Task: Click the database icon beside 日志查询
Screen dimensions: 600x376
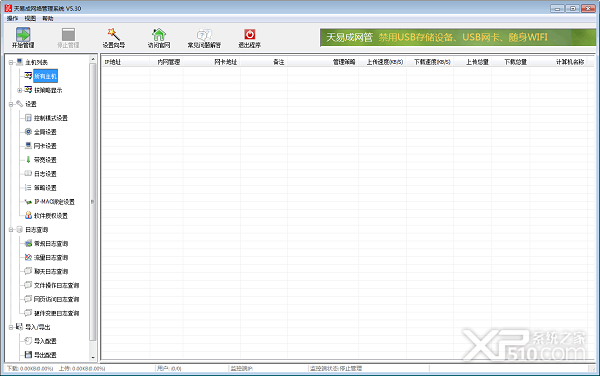Action: (x=20, y=230)
